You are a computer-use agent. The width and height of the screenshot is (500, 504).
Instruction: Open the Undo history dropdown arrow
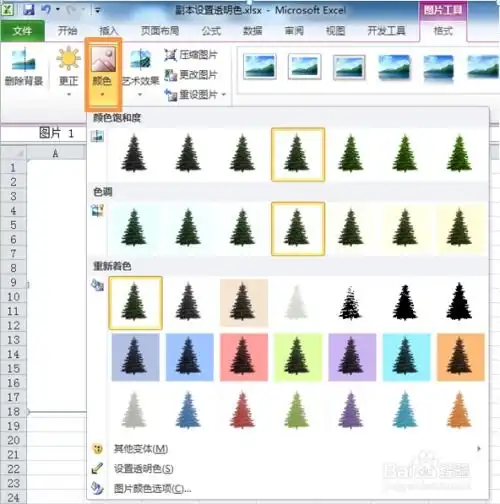click(x=58, y=10)
